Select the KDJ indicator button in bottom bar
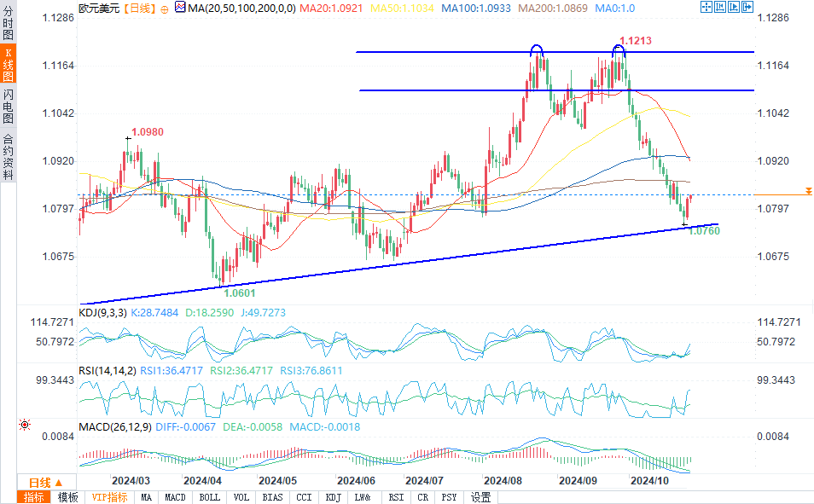Screen dimensions: 814x504 coord(333,497)
